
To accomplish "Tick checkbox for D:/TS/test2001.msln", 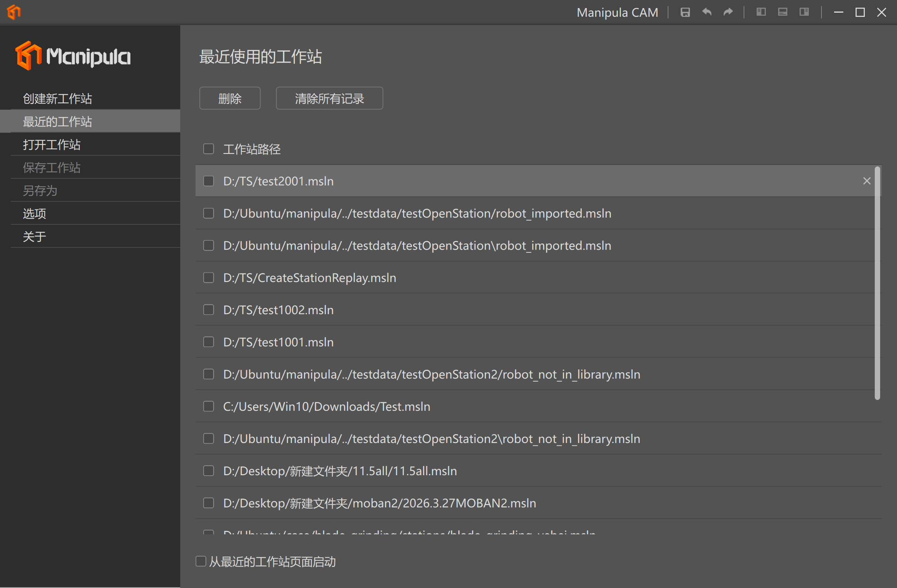I will [x=209, y=181].
